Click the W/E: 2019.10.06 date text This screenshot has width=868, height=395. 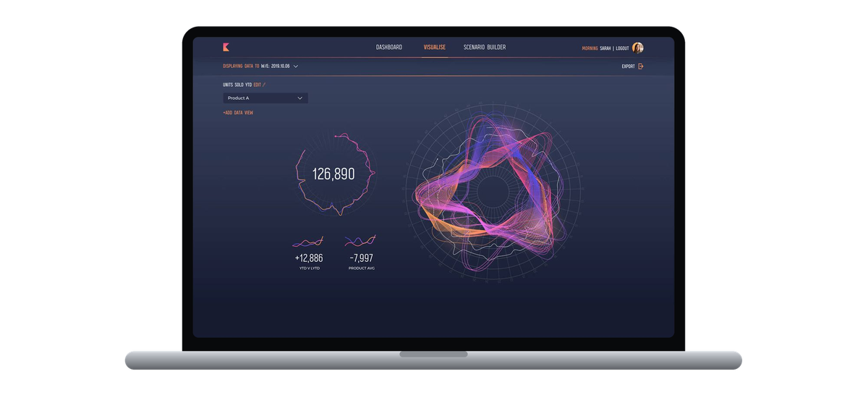[x=275, y=67]
